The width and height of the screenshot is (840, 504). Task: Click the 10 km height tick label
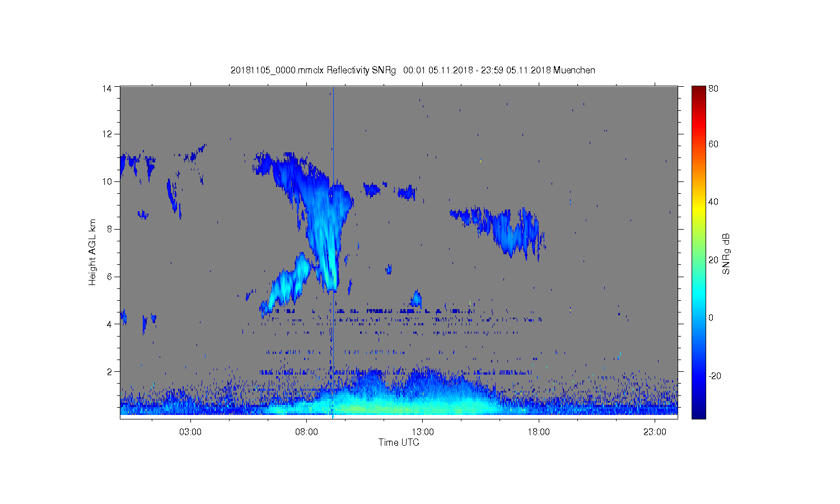[107, 181]
